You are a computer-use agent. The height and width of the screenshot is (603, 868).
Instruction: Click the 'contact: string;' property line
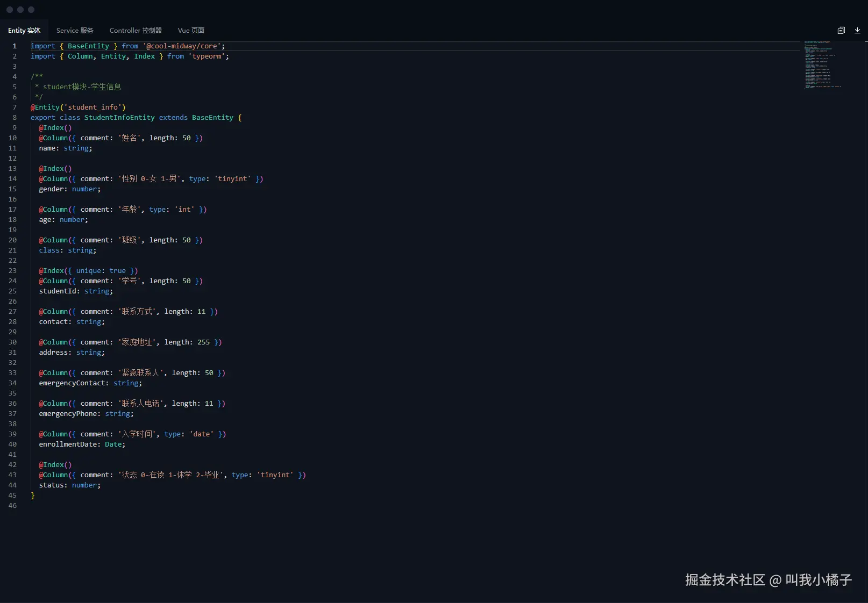pos(72,322)
